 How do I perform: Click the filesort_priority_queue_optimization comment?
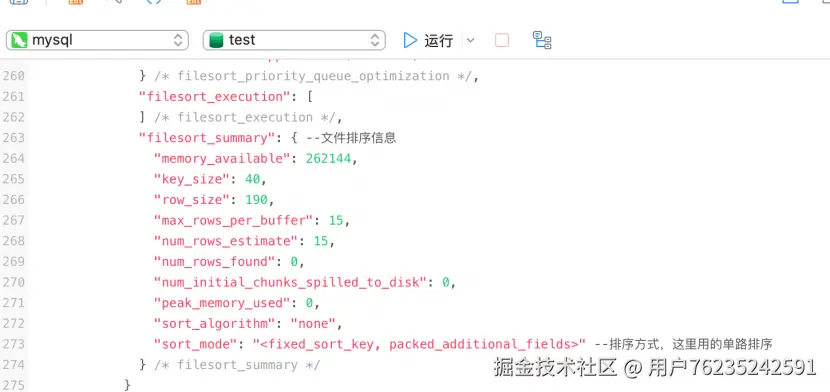pyautogui.click(x=313, y=76)
